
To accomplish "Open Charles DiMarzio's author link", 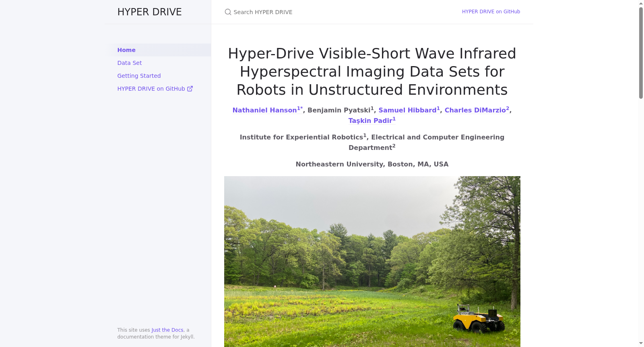I will click(477, 110).
